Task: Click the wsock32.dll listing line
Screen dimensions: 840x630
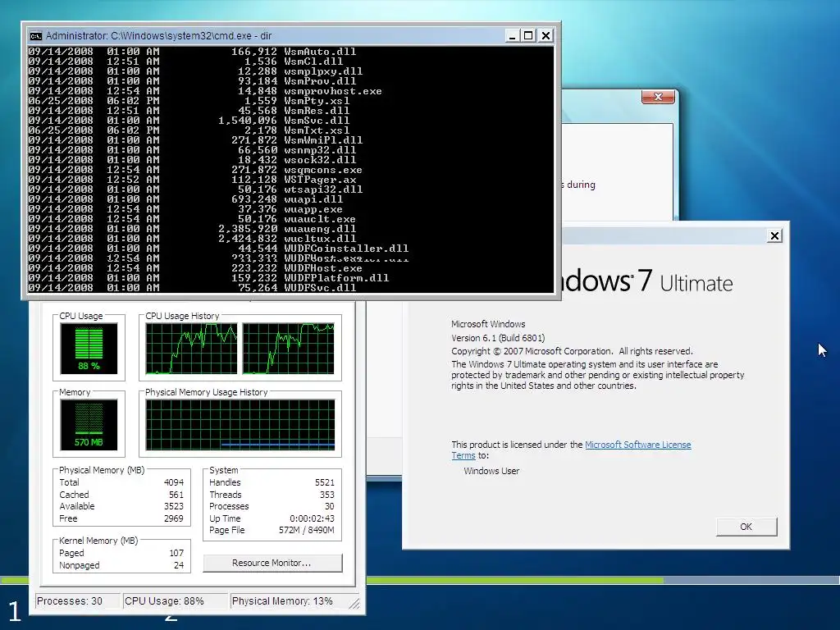Action: tap(192, 160)
